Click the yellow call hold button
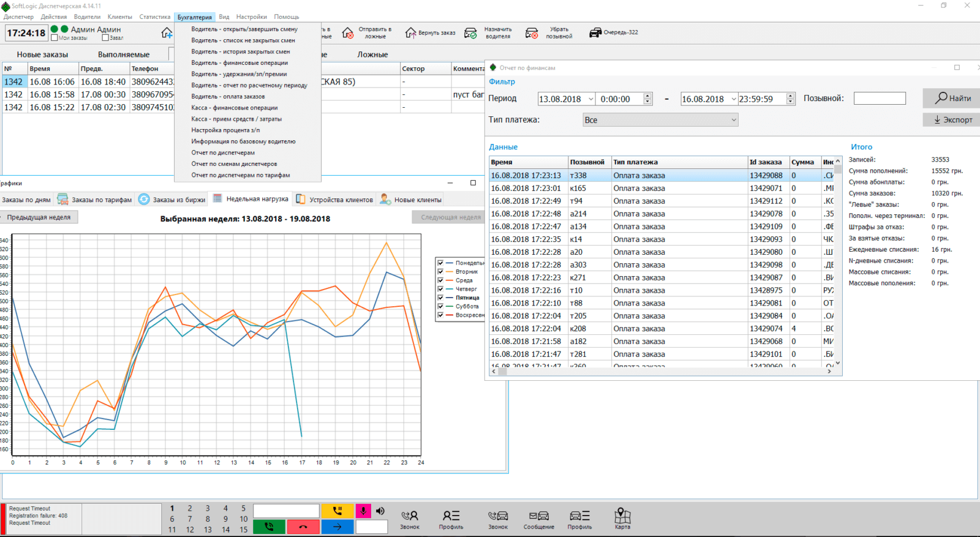 coord(337,511)
